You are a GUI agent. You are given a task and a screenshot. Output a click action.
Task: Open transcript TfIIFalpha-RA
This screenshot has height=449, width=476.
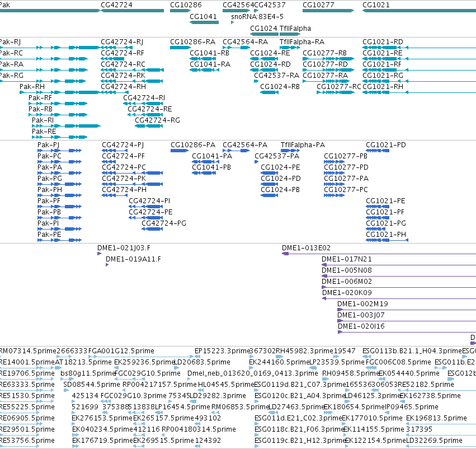[290, 48]
